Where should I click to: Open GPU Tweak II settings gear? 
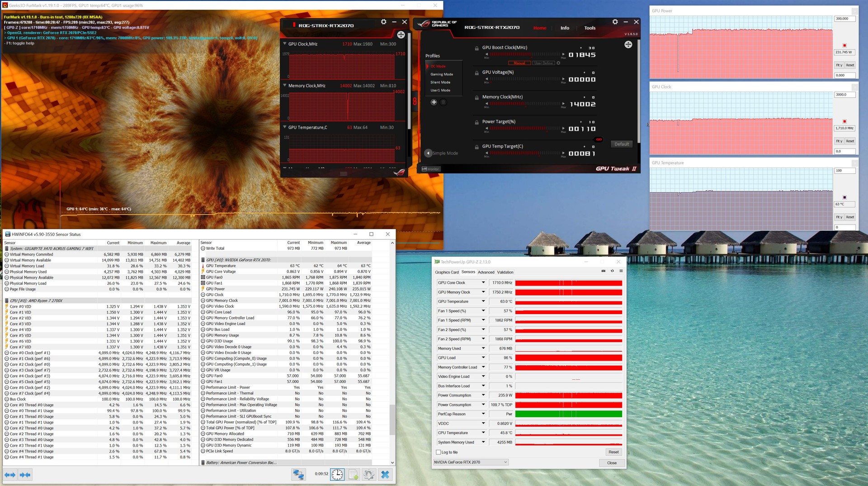pyautogui.click(x=615, y=22)
